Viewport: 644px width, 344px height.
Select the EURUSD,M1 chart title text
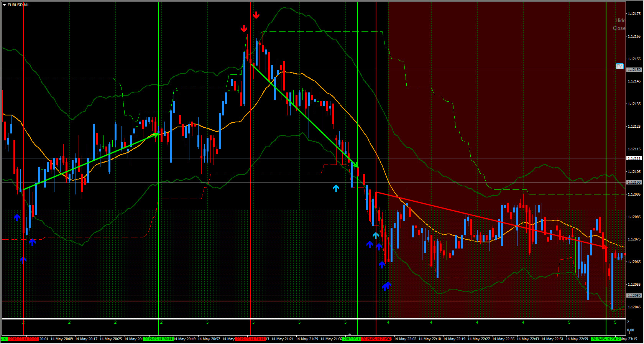(18, 5)
